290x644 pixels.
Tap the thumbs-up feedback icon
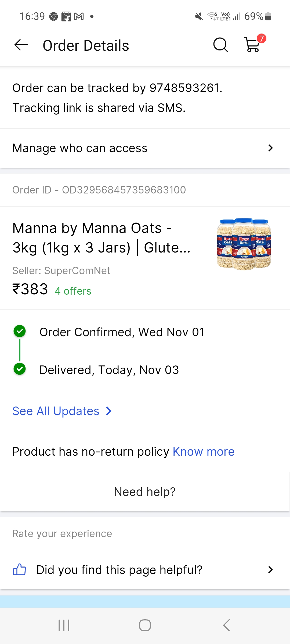click(20, 569)
